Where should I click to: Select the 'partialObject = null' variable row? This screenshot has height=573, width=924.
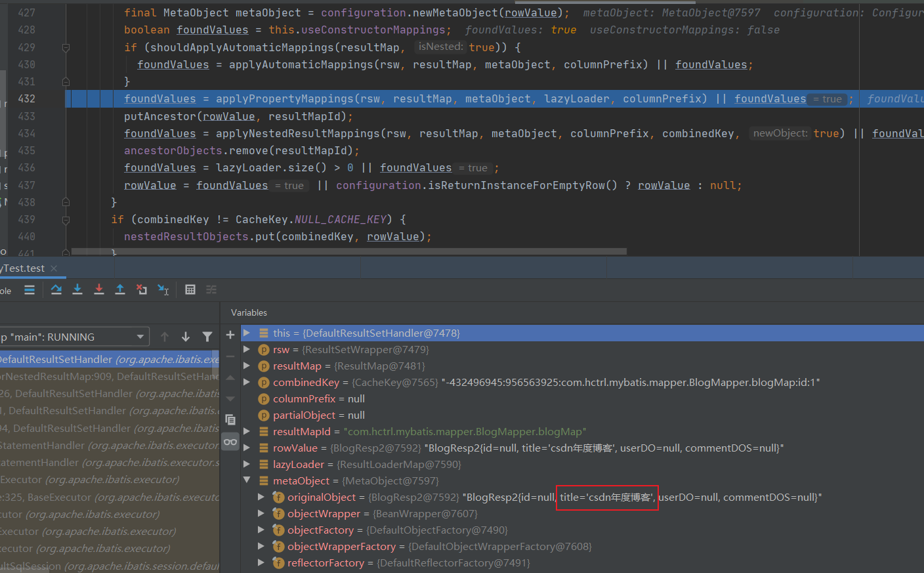[582, 415]
